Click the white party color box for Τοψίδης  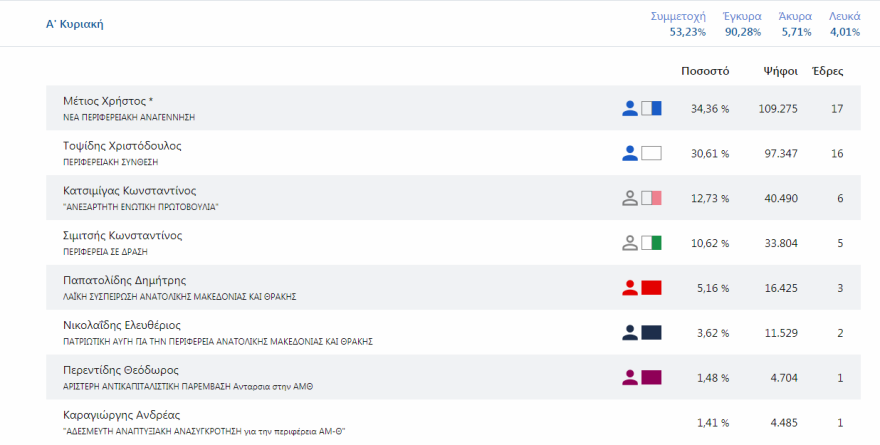click(651, 153)
